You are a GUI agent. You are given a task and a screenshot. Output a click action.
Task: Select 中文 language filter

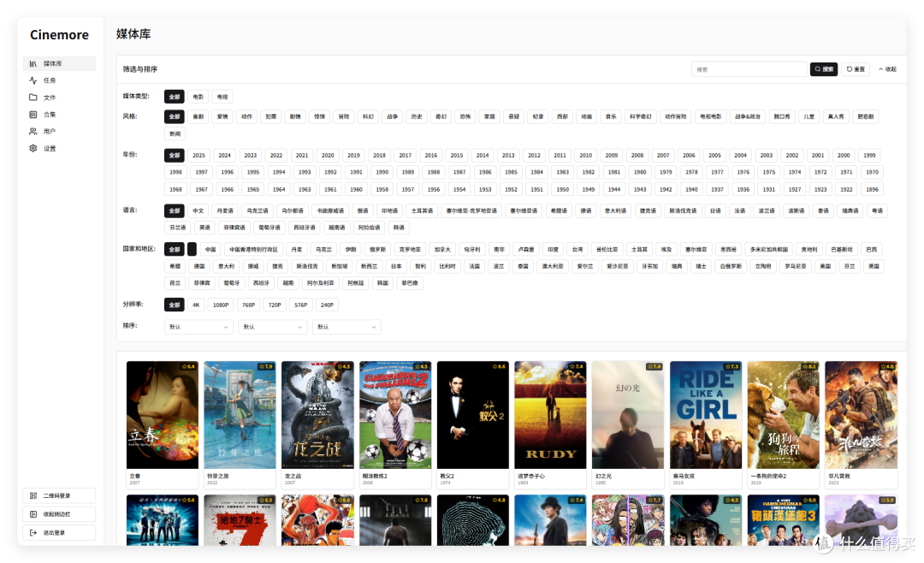tap(198, 211)
